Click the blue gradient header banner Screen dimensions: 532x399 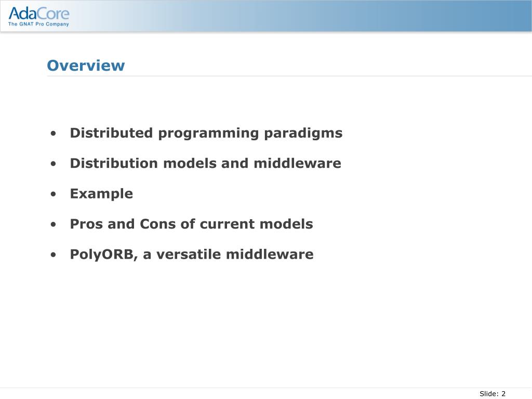click(x=266, y=16)
